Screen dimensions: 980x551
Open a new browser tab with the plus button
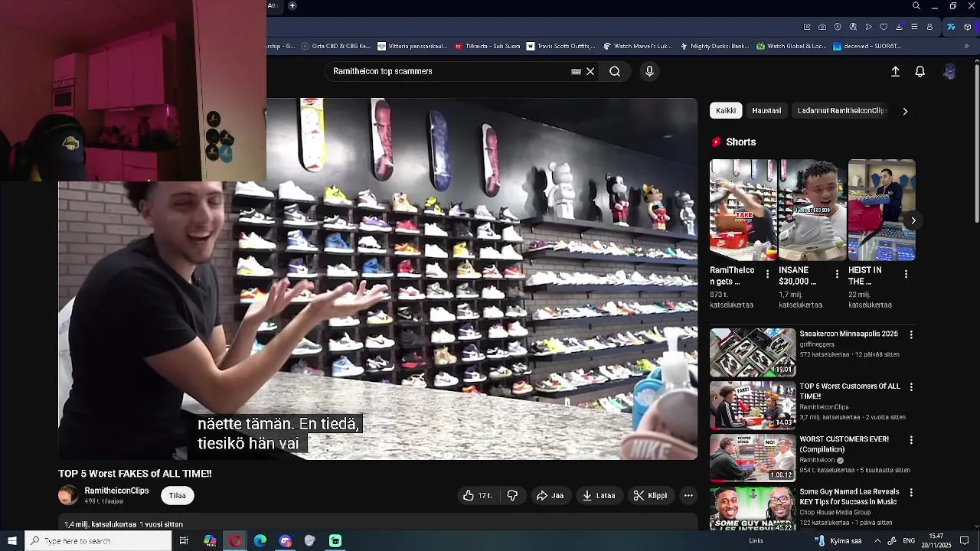[x=292, y=6]
